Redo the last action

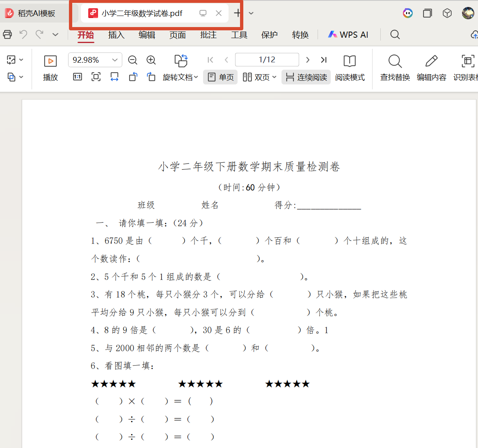39,34
